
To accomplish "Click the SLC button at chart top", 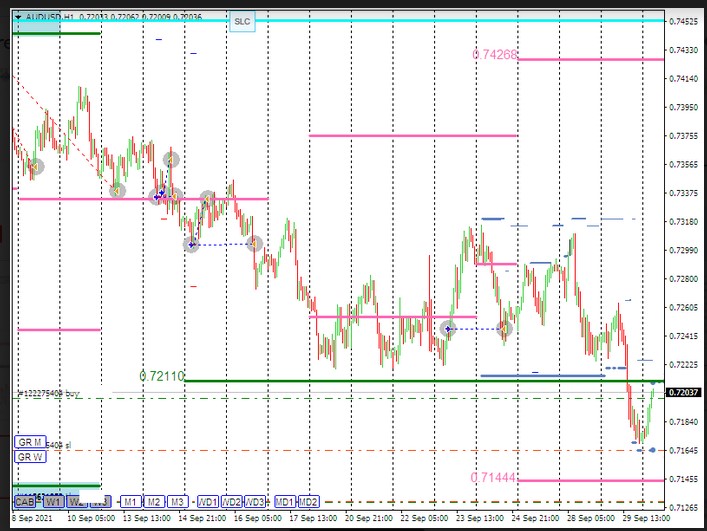I will click(242, 20).
